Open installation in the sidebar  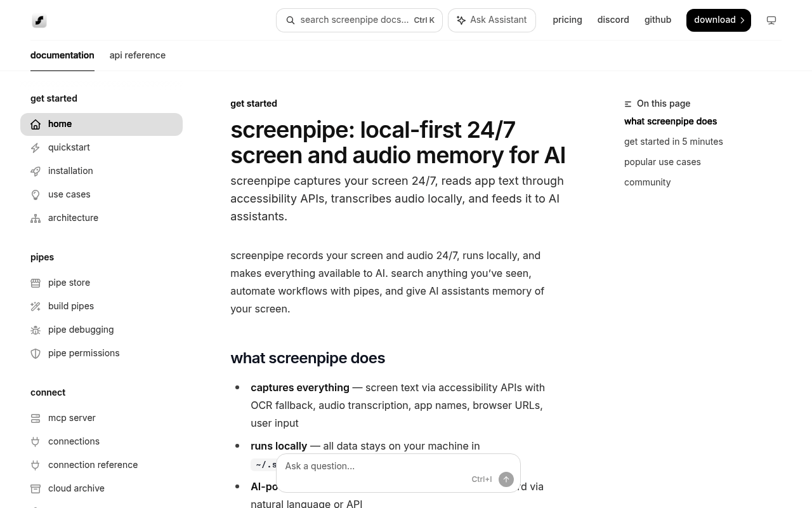click(x=101, y=171)
